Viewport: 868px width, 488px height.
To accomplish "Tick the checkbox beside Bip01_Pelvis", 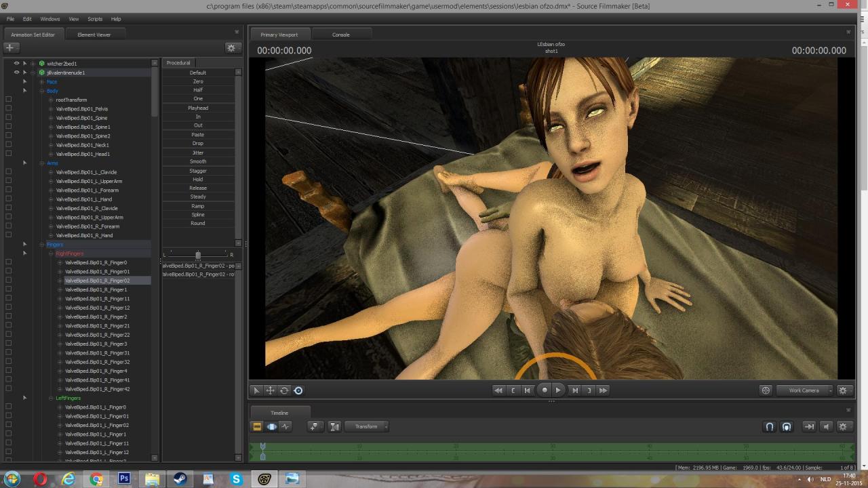I will (8, 108).
